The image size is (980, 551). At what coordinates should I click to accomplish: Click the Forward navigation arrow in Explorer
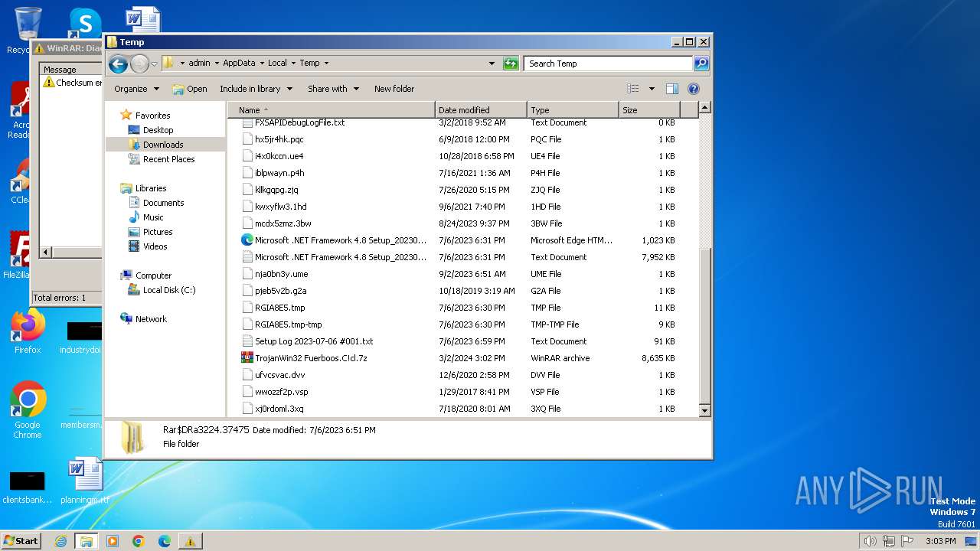click(139, 64)
